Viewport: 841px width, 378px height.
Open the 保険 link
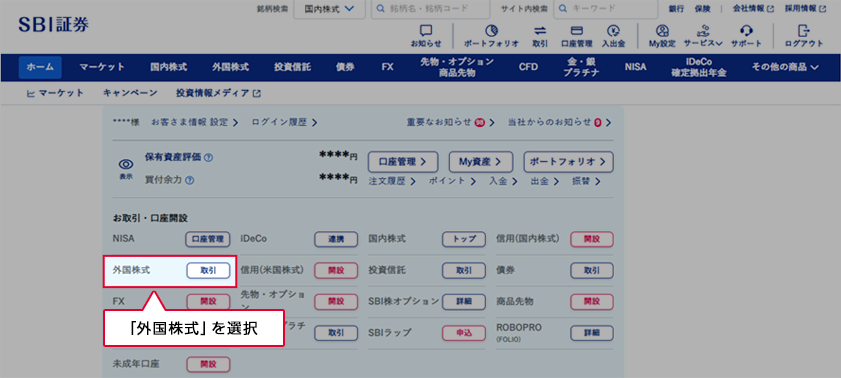click(x=702, y=9)
